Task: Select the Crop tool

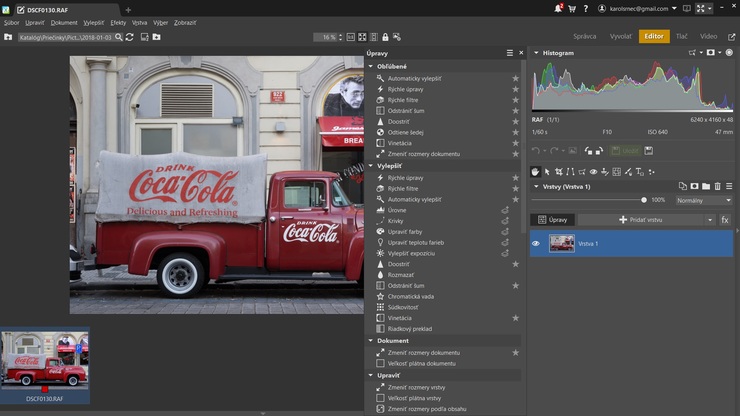Action: click(559, 172)
